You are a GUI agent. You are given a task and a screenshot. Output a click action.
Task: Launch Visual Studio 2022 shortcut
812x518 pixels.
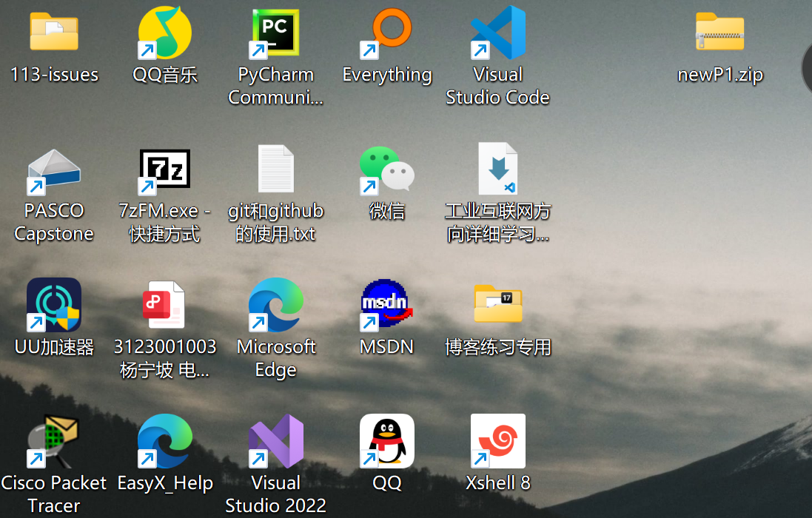pyautogui.click(x=275, y=441)
